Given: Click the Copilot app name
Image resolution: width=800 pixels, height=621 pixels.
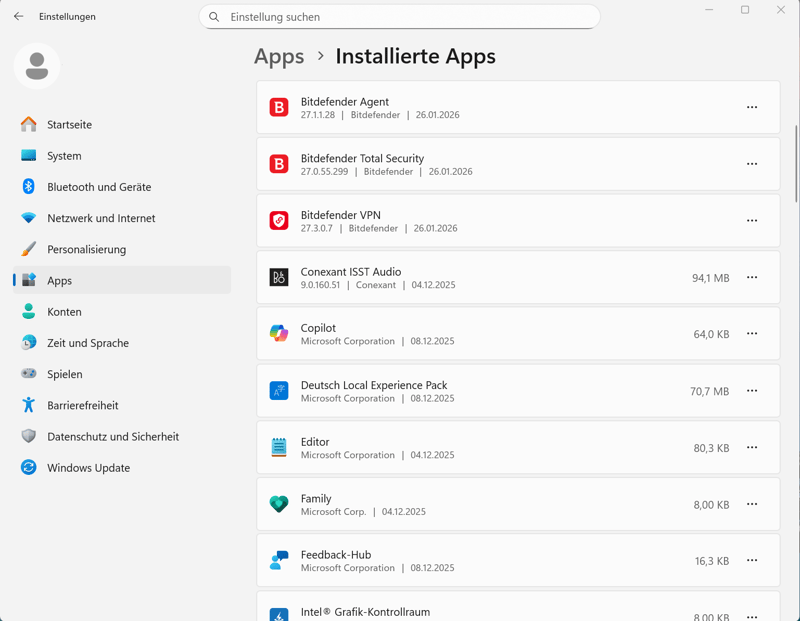Looking at the screenshot, I should pyautogui.click(x=318, y=328).
